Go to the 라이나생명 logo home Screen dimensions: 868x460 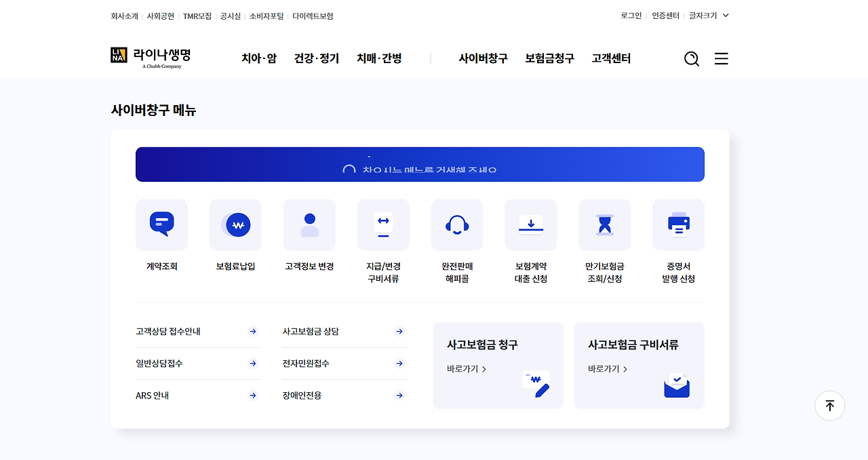coord(151,58)
